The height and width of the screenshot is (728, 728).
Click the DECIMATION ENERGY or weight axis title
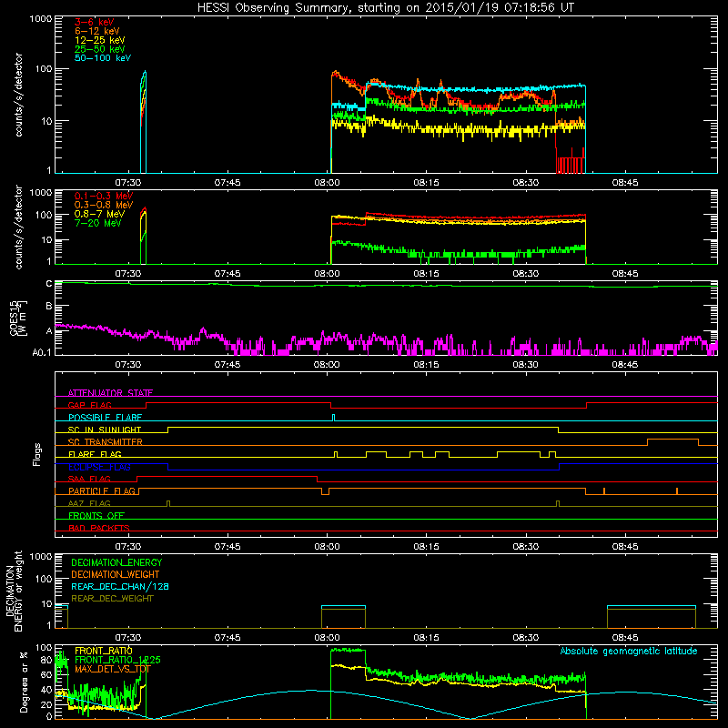pos(14,591)
